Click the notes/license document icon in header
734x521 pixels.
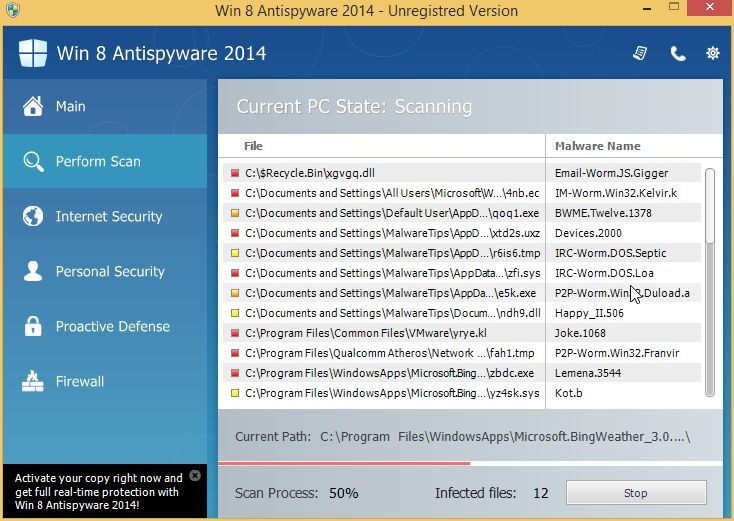tap(640, 53)
